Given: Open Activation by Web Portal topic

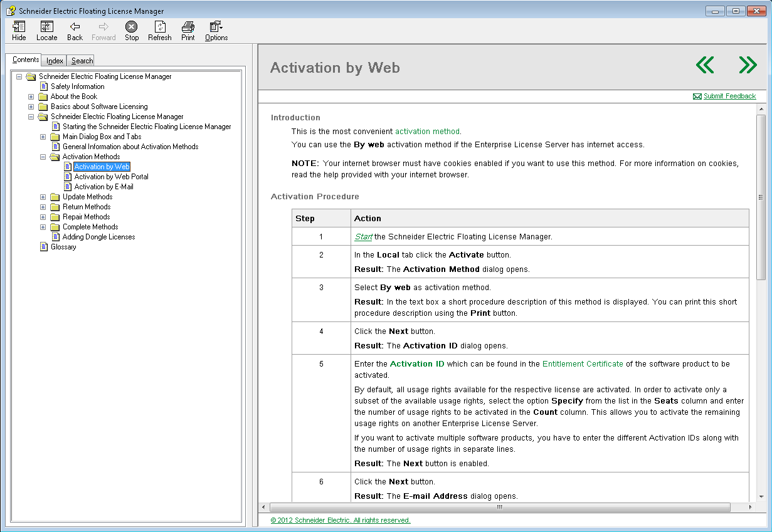Looking at the screenshot, I should [111, 177].
